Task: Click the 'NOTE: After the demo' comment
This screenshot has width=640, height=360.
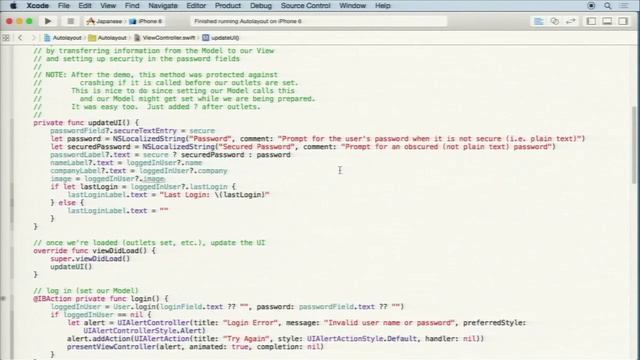Action: (x=156, y=75)
